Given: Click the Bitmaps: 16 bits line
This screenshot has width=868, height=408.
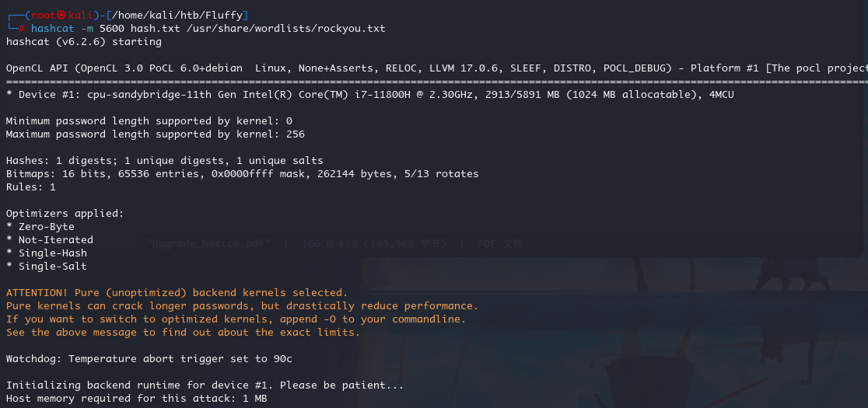Looking at the screenshot, I should pos(243,174).
